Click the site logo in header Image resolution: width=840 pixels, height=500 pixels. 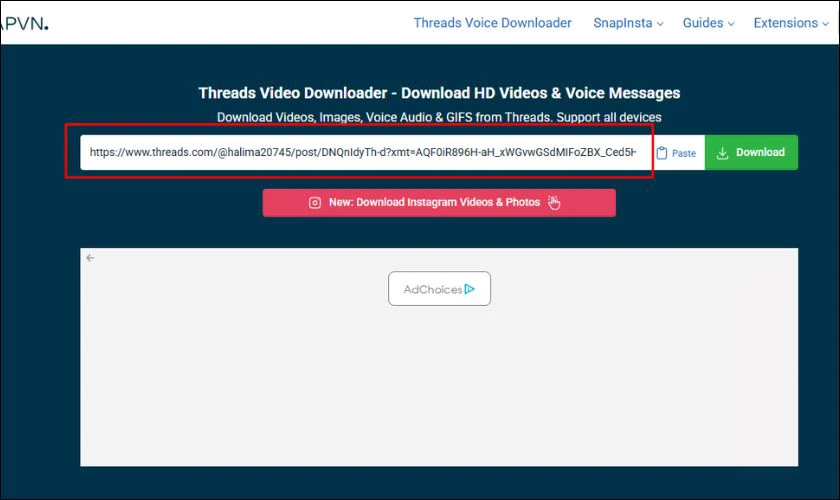tap(24, 23)
